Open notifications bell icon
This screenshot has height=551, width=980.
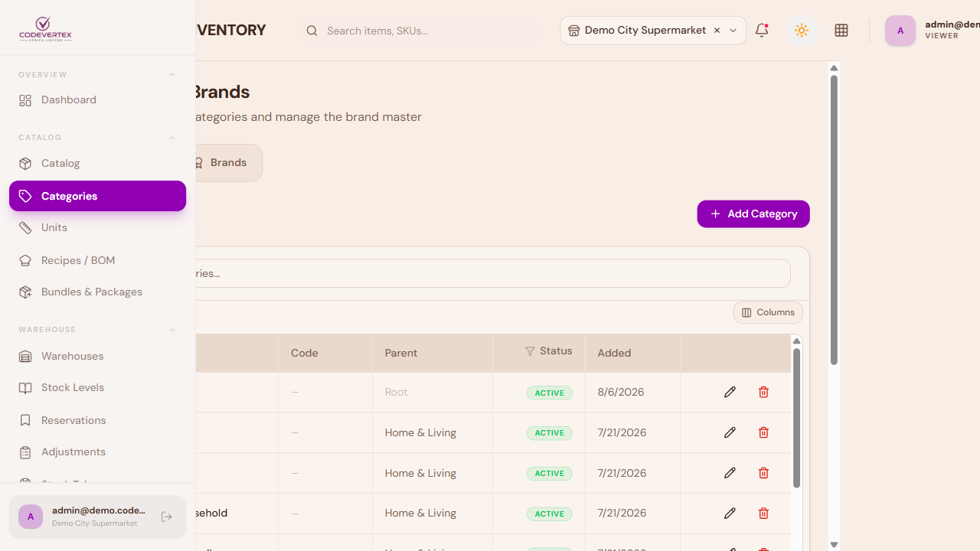tap(762, 31)
